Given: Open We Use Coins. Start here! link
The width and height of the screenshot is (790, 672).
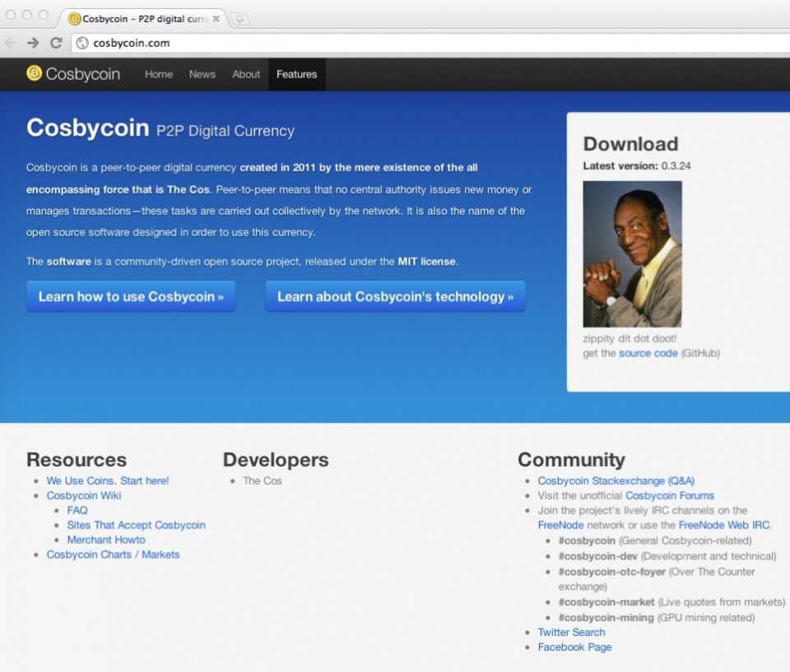Looking at the screenshot, I should (x=108, y=481).
